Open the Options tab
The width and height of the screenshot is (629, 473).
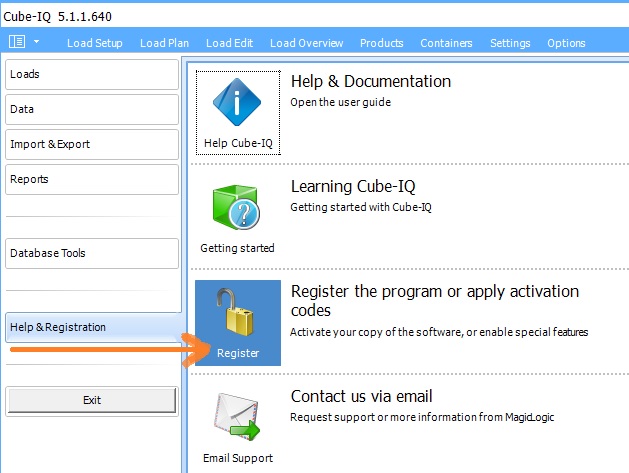coord(566,43)
